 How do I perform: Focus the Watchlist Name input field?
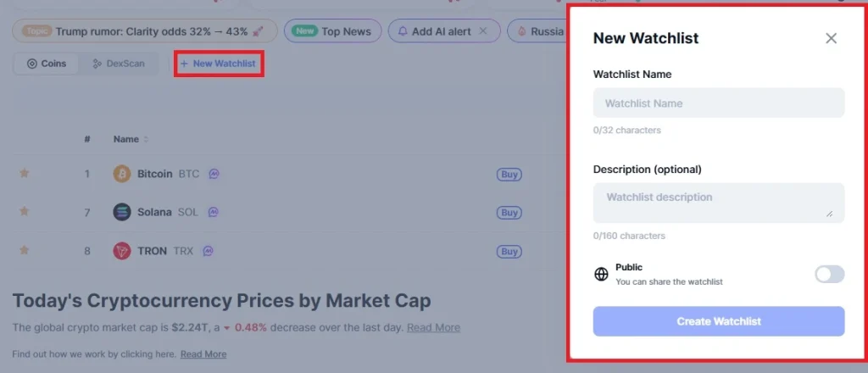point(719,103)
